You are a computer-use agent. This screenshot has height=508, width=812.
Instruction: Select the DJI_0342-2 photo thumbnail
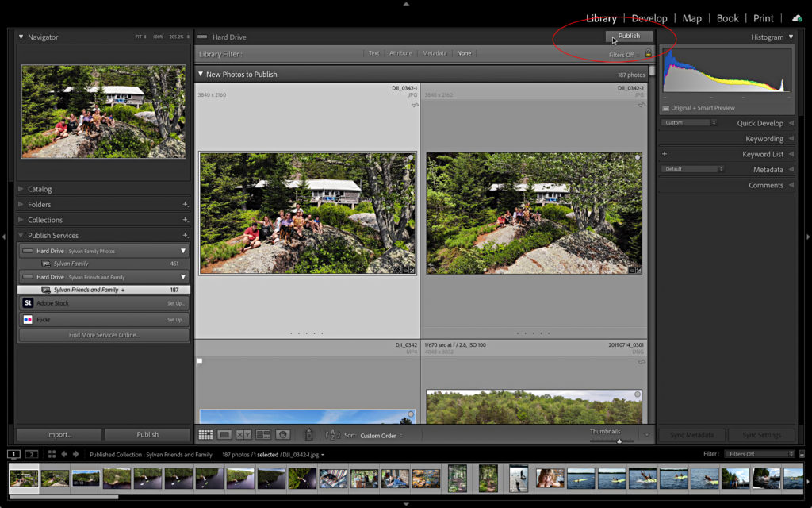click(534, 213)
